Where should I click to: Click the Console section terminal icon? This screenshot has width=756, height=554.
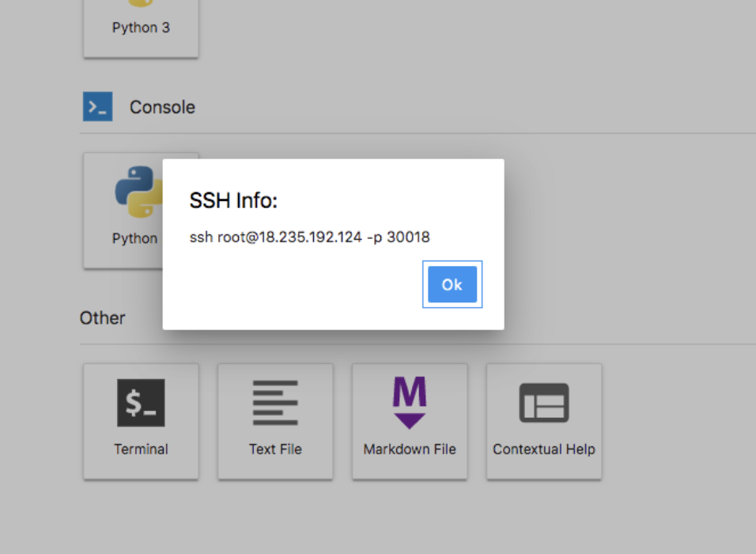[x=98, y=107]
